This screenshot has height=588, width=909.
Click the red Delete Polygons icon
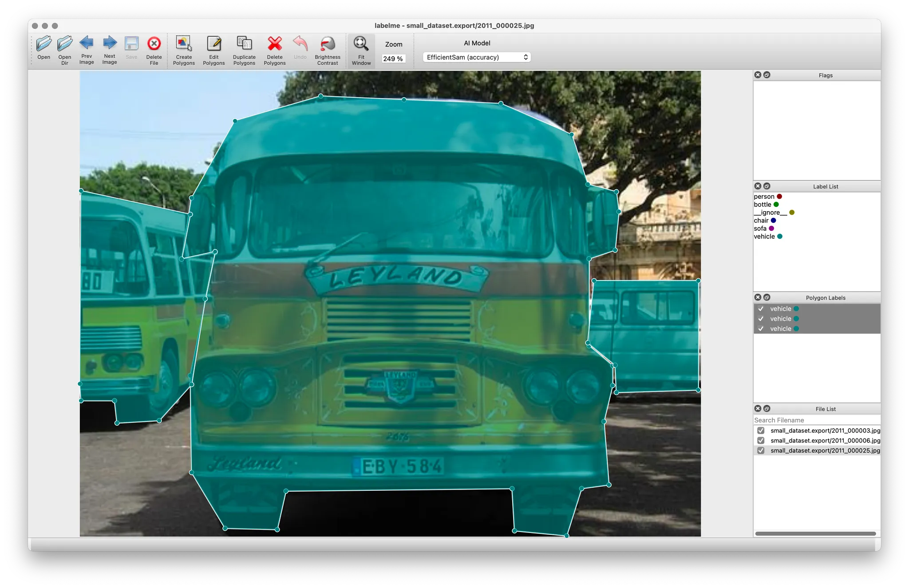[x=275, y=44]
